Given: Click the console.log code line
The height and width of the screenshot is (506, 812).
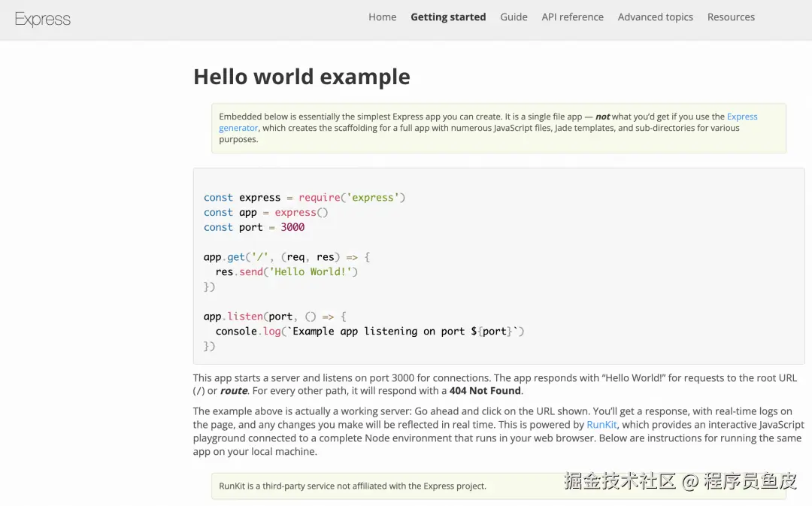Looking at the screenshot, I should [x=369, y=331].
